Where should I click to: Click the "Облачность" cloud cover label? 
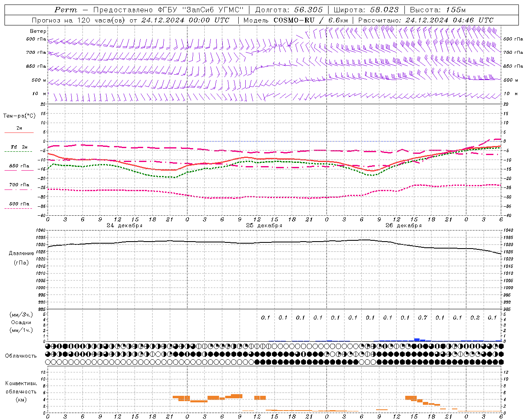(21, 356)
